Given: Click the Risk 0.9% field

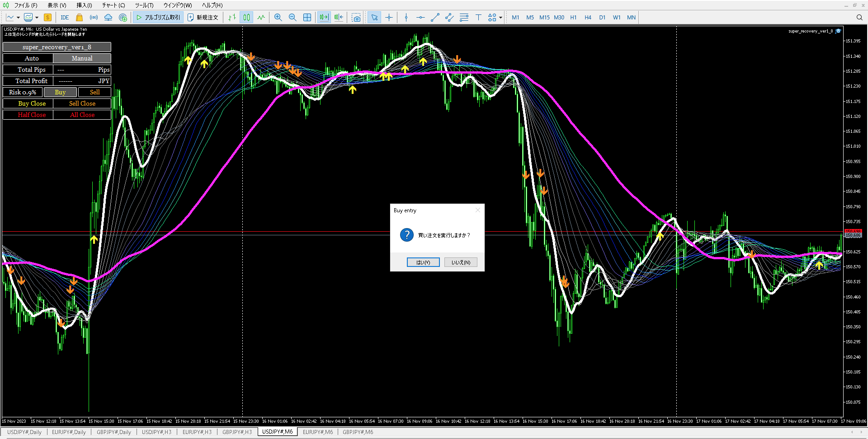Looking at the screenshot, I should (23, 92).
